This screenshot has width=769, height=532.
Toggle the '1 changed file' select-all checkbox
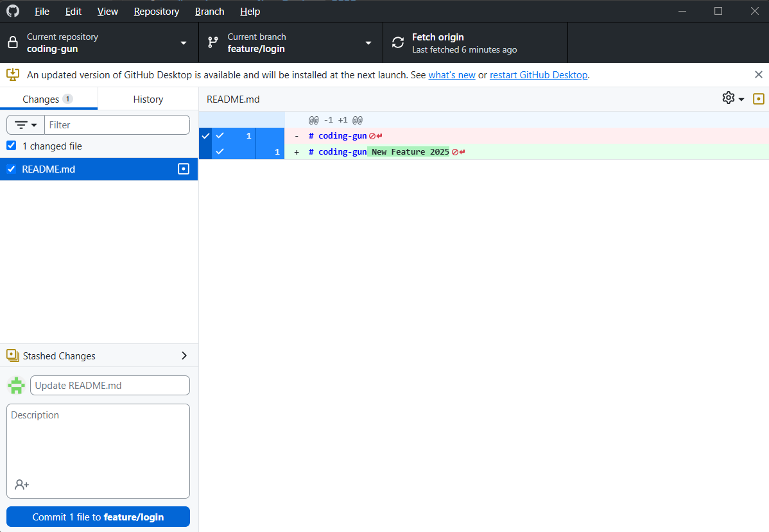point(12,146)
